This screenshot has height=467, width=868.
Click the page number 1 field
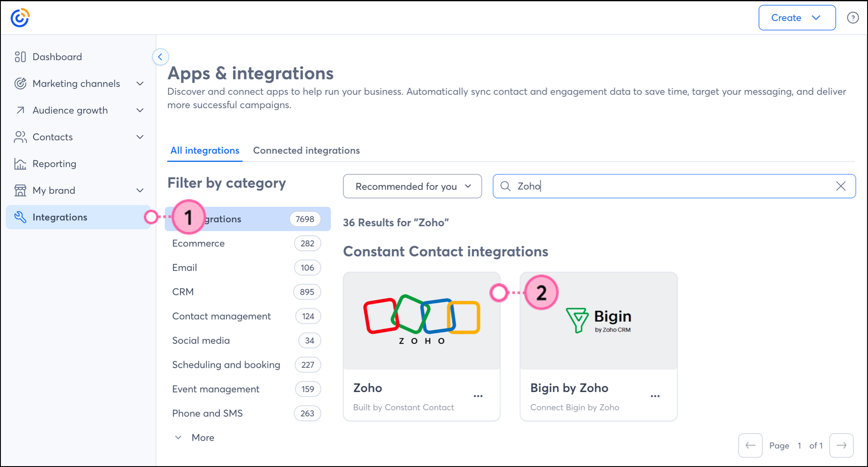pyautogui.click(x=799, y=445)
